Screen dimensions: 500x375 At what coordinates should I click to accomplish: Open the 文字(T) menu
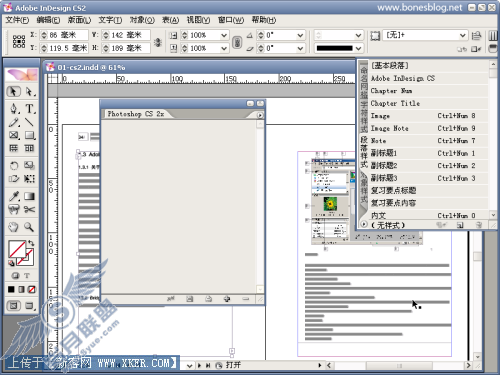110,20
